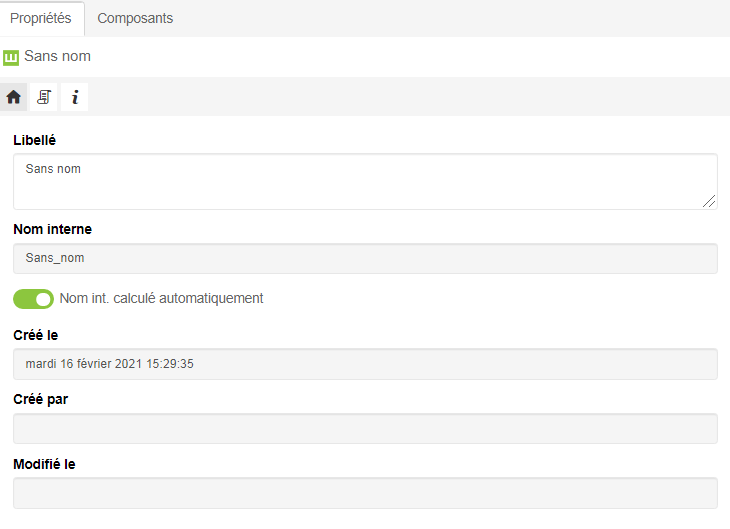Click the Modifié le field
730x529 pixels.
pyautogui.click(x=365, y=493)
